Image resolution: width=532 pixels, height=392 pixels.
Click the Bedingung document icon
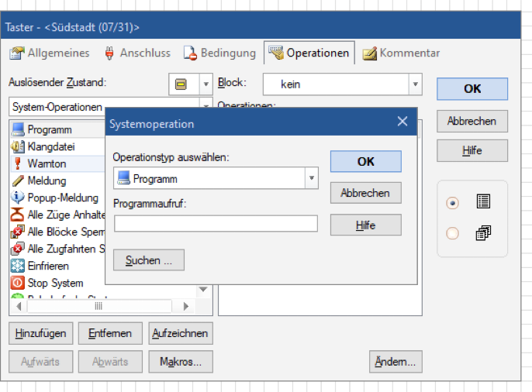[190, 53]
